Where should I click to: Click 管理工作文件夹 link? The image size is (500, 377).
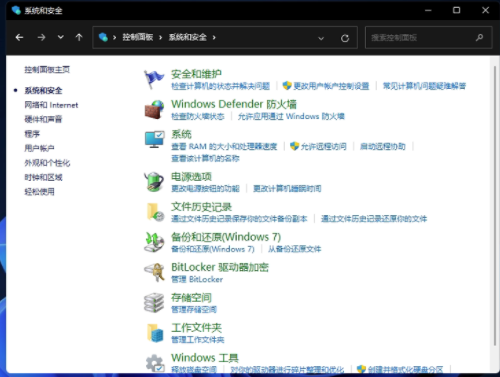pos(198,340)
